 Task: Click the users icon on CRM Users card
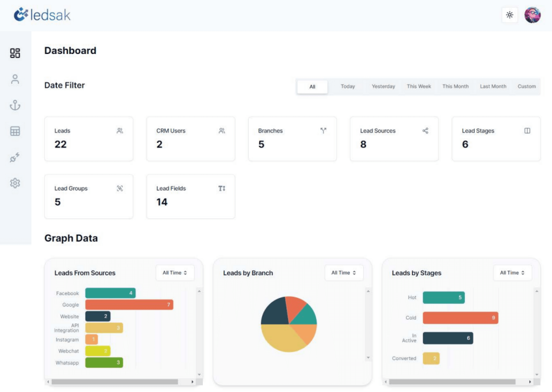[x=222, y=131]
